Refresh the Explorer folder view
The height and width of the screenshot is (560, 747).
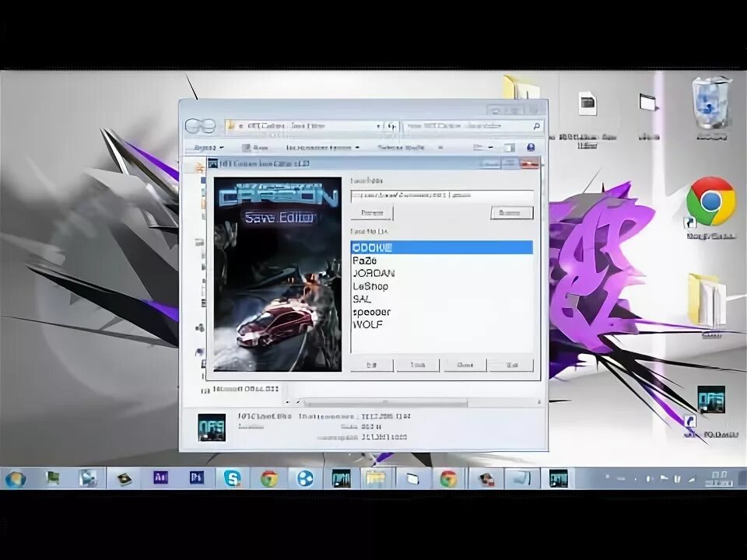tap(391, 126)
